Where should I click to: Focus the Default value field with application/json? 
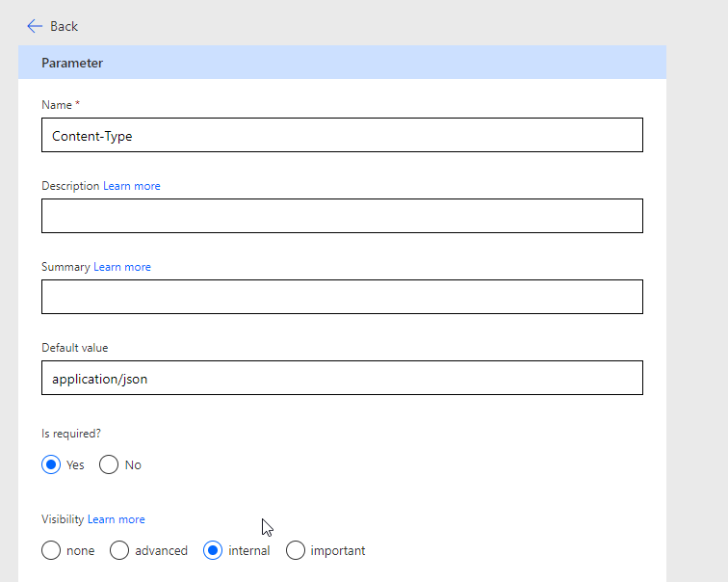point(342,378)
